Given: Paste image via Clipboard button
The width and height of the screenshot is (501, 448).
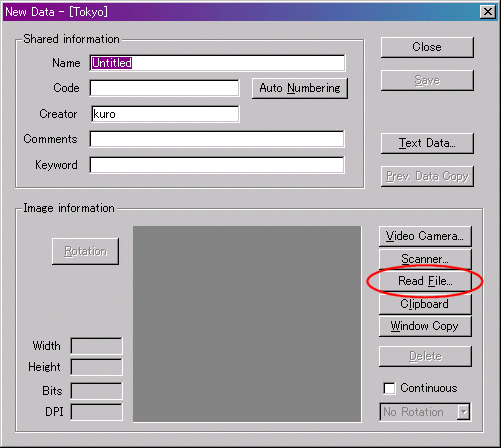Looking at the screenshot, I should [x=425, y=304].
